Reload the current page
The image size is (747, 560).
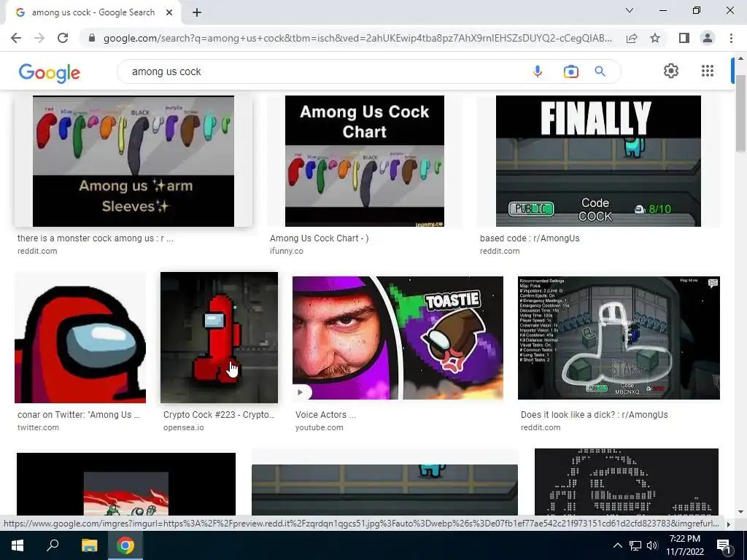[x=63, y=38]
